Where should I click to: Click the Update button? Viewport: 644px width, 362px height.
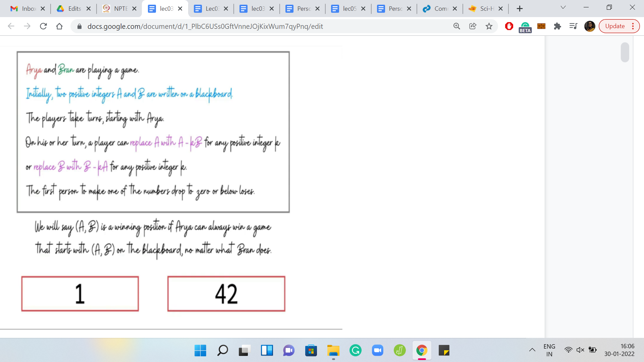pos(614,26)
